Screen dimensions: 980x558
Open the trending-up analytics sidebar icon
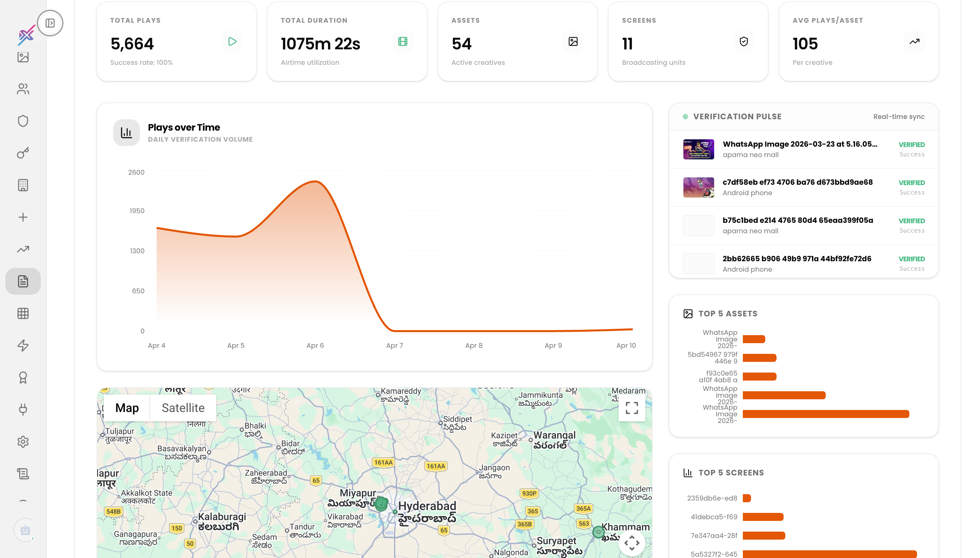pos(23,249)
